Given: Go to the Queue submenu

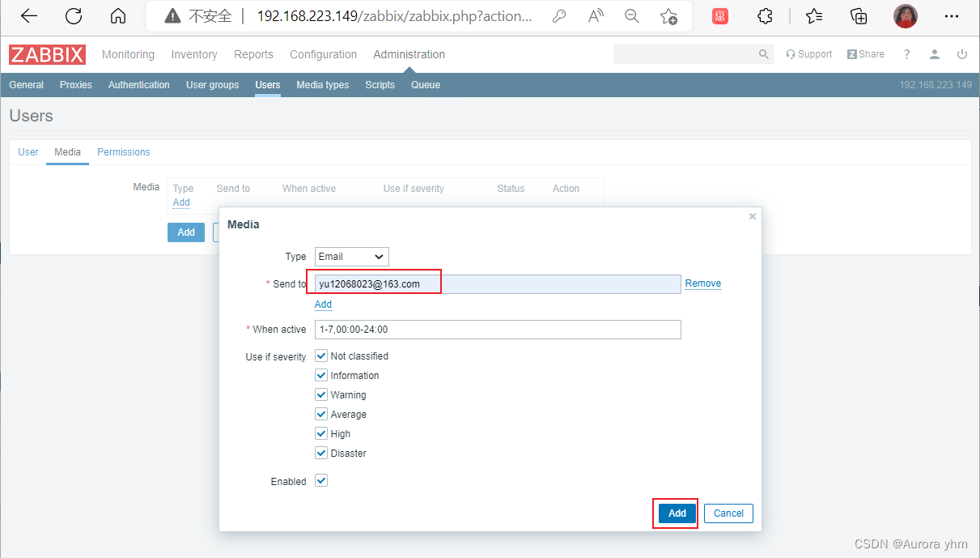Looking at the screenshot, I should (x=426, y=85).
